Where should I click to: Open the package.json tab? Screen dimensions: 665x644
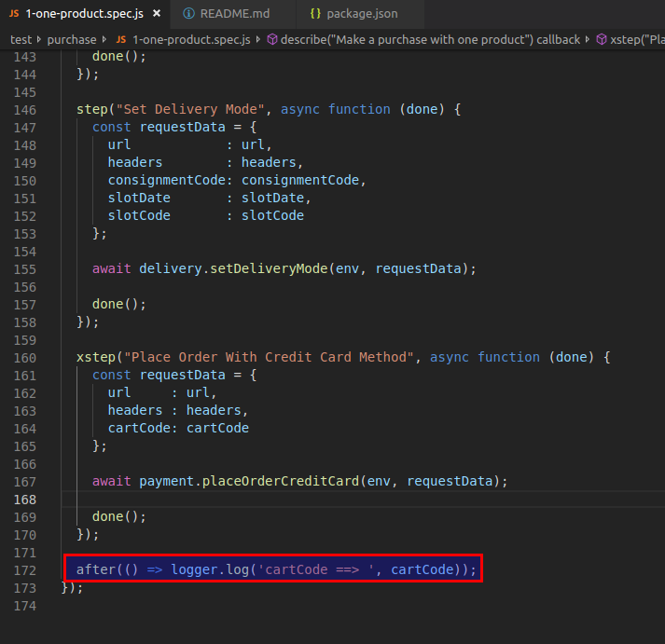362,14
